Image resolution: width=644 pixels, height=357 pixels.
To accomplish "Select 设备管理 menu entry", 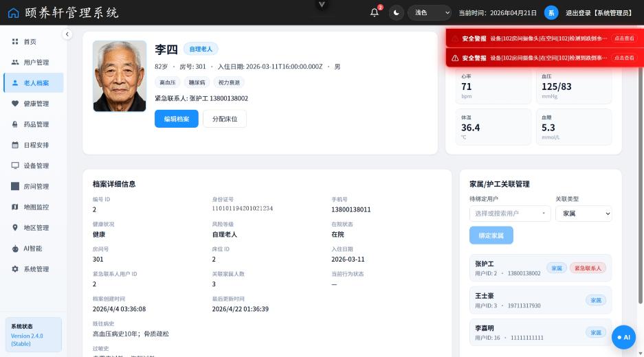I will point(34,165).
